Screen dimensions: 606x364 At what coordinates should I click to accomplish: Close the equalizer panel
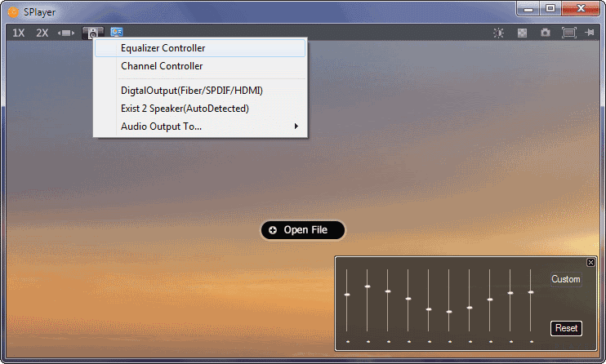590,263
